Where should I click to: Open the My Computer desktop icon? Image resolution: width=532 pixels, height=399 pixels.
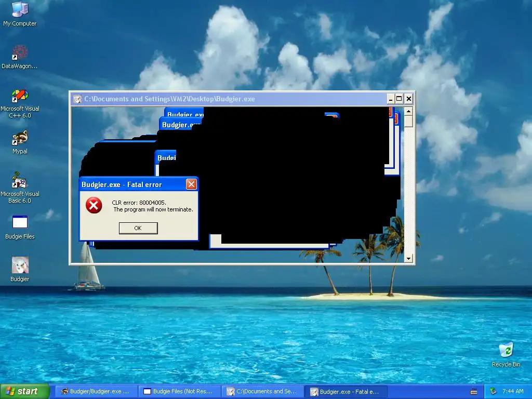[20, 14]
